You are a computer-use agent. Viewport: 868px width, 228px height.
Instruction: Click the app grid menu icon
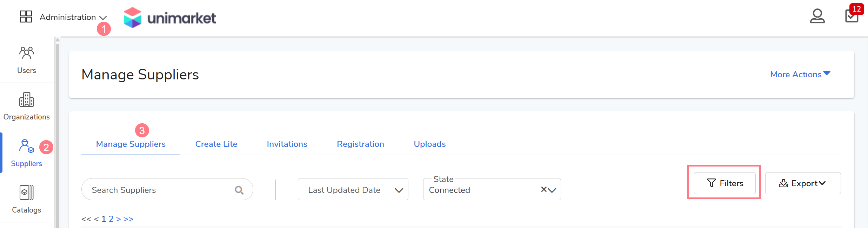point(26,17)
